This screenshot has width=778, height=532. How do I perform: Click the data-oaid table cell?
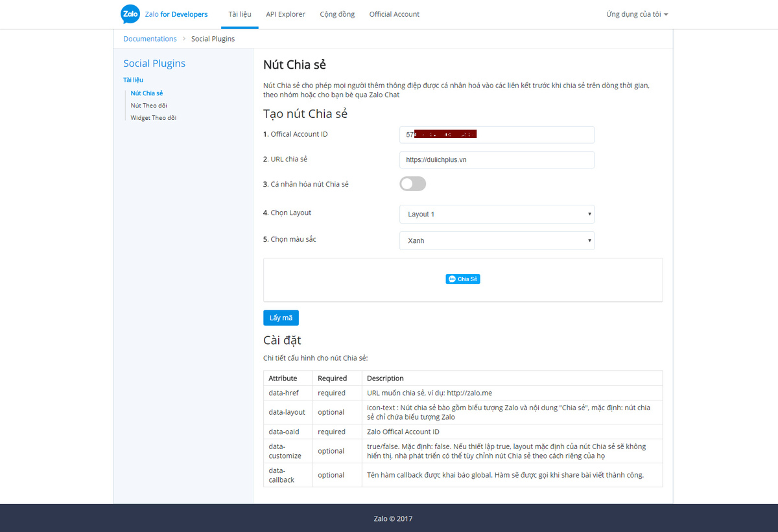[x=288, y=432]
